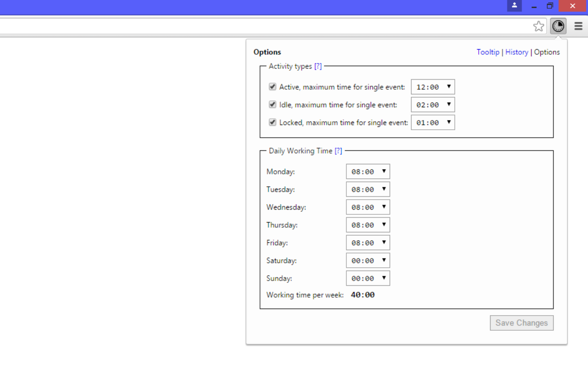Viewport: 588px width, 368px height.
Task: Open the Chrome user profile button
Action: click(x=514, y=6)
